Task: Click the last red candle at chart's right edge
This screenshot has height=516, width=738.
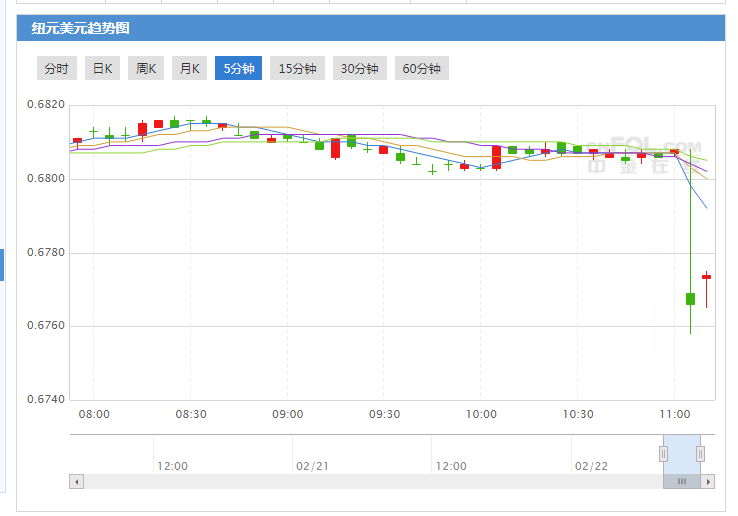Action: click(706, 277)
